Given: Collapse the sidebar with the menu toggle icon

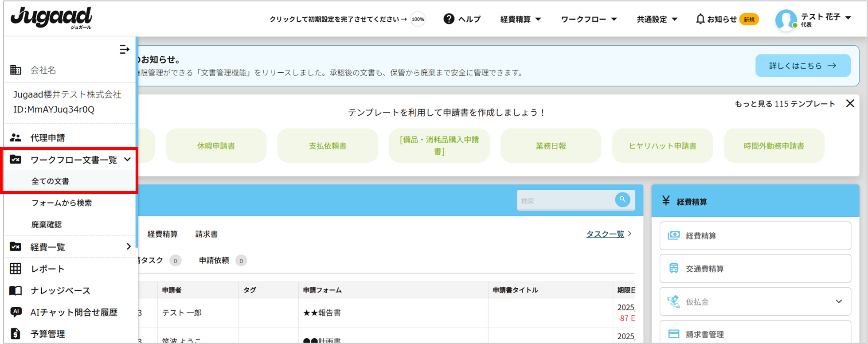Looking at the screenshot, I should [x=124, y=49].
